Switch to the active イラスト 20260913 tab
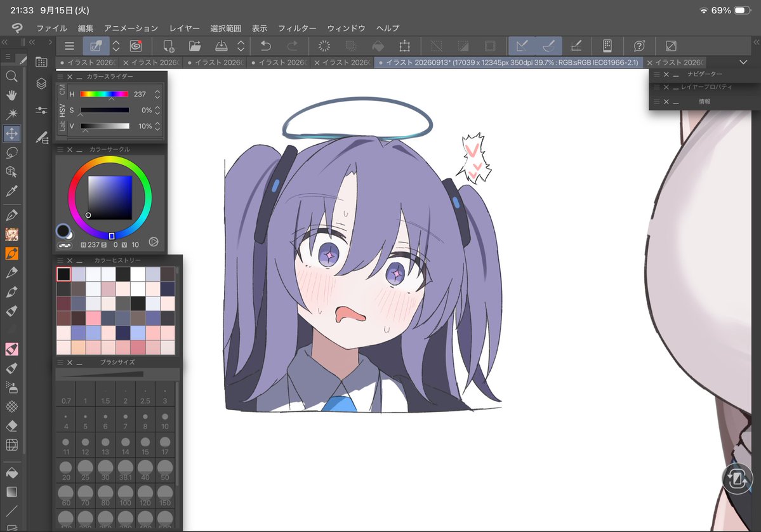This screenshot has width=761, height=532. point(508,62)
